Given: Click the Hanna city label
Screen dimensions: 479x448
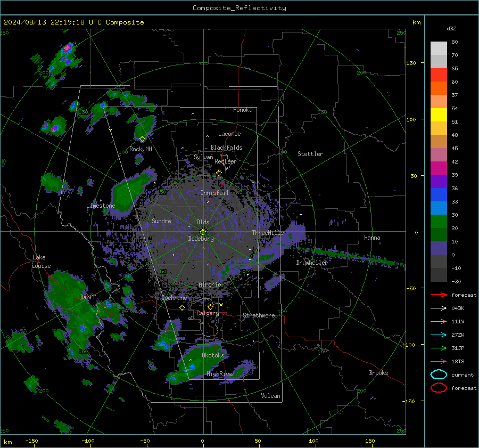Looking at the screenshot, I should pos(372,238).
